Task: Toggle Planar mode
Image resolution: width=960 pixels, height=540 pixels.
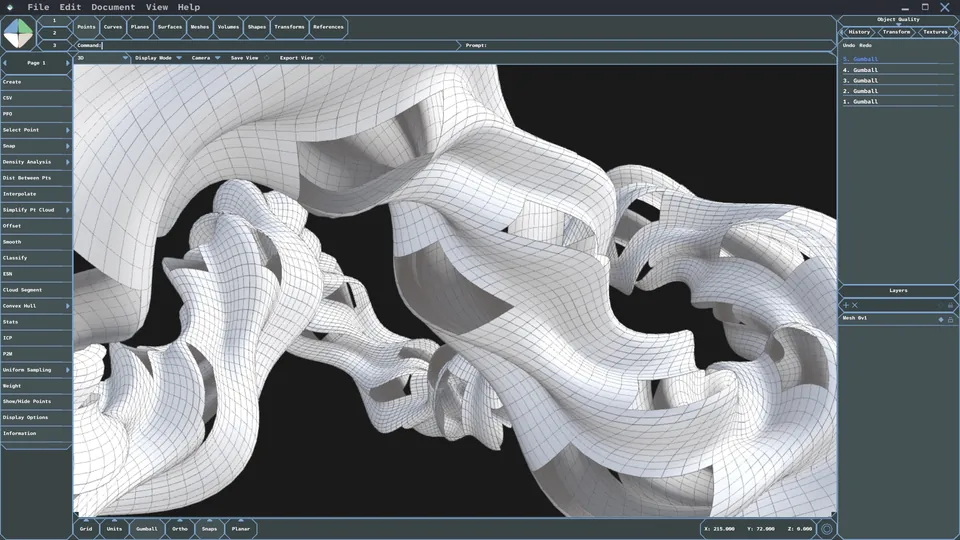Action: point(241,528)
